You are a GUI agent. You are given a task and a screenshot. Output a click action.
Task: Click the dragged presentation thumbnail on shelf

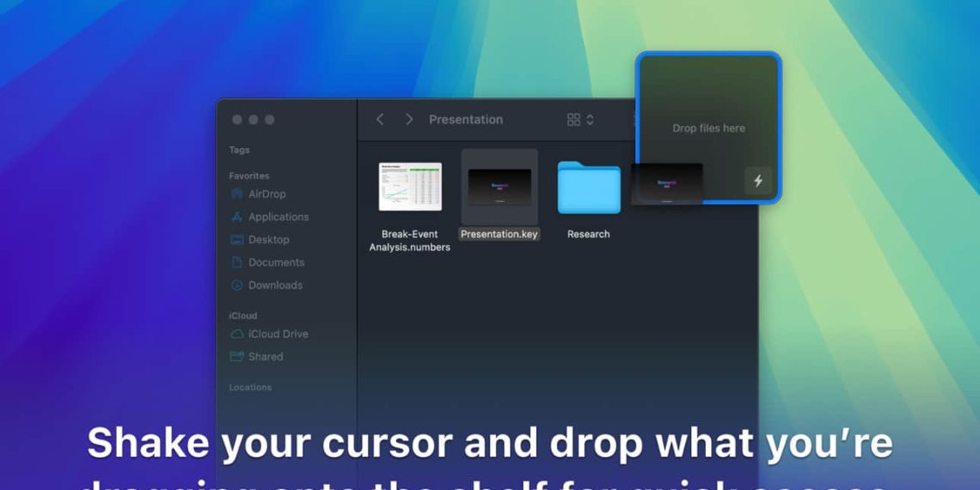[x=667, y=184]
